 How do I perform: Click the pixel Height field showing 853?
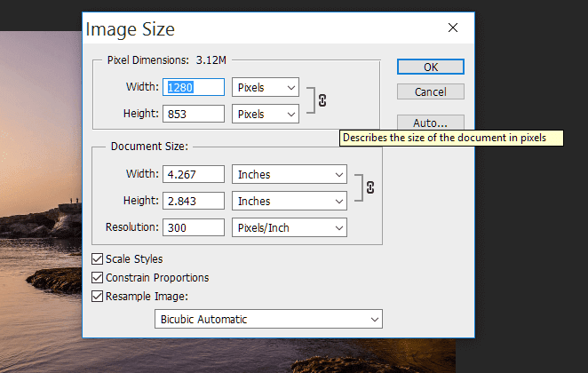click(194, 114)
